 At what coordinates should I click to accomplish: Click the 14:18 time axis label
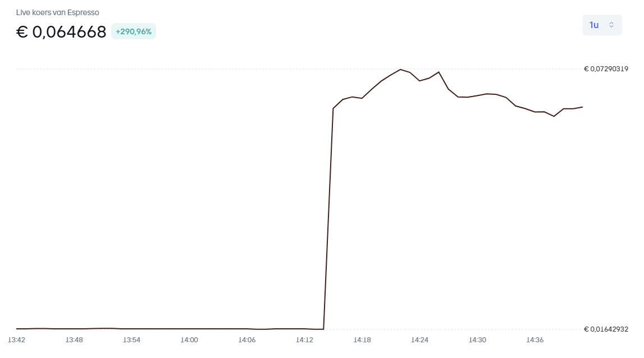[362, 340]
